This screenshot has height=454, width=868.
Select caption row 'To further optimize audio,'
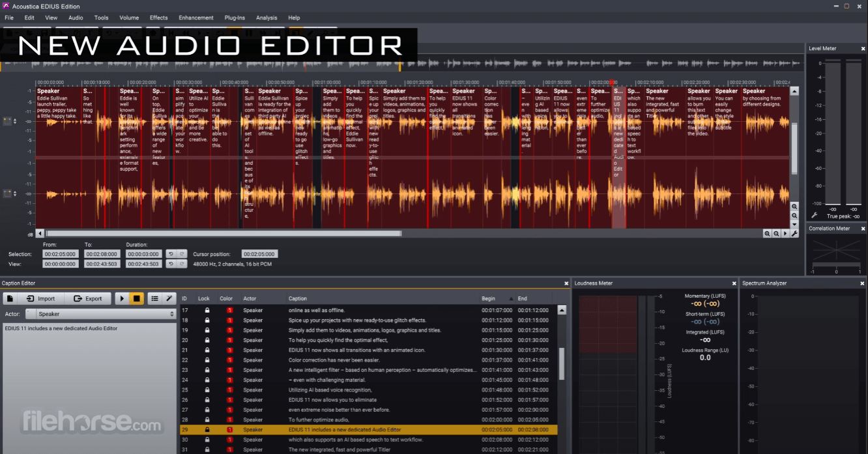tap(369, 420)
